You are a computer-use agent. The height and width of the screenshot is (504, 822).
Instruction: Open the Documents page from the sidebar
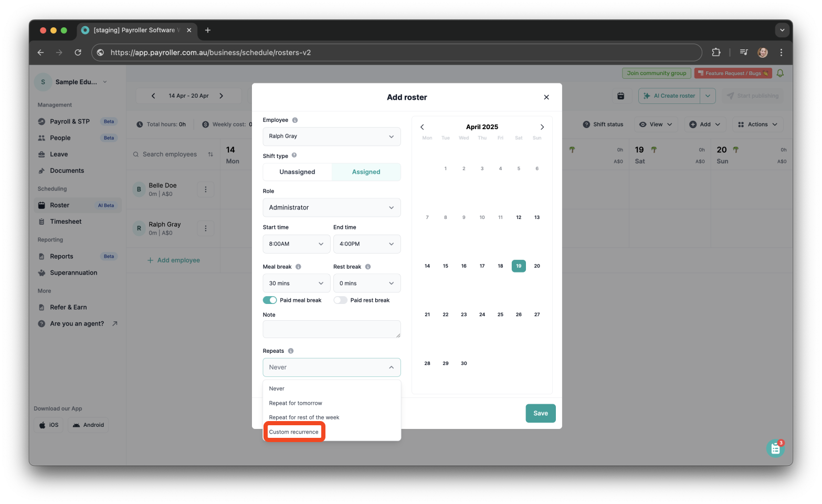tap(66, 170)
